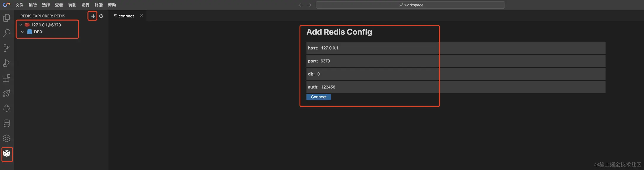
Task: Click the app logo in the title bar
Action: click(7, 5)
